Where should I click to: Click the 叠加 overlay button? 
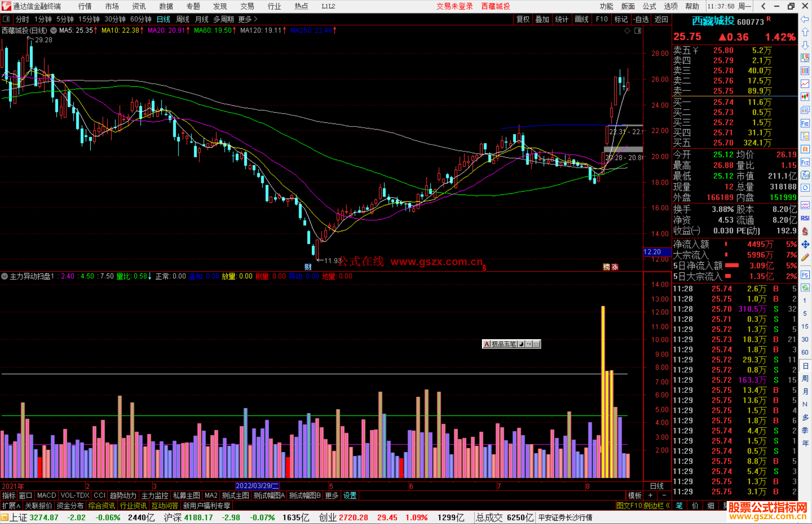[542, 19]
